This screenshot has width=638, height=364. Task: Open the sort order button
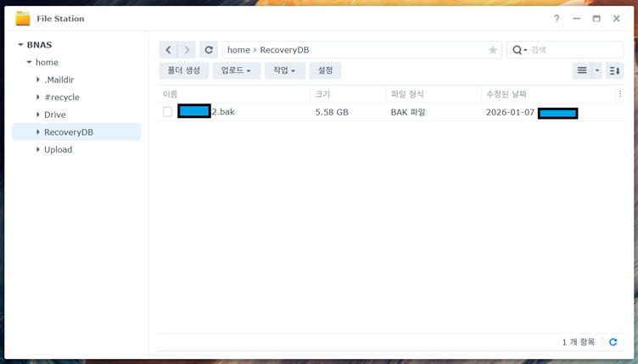[x=614, y=70]
